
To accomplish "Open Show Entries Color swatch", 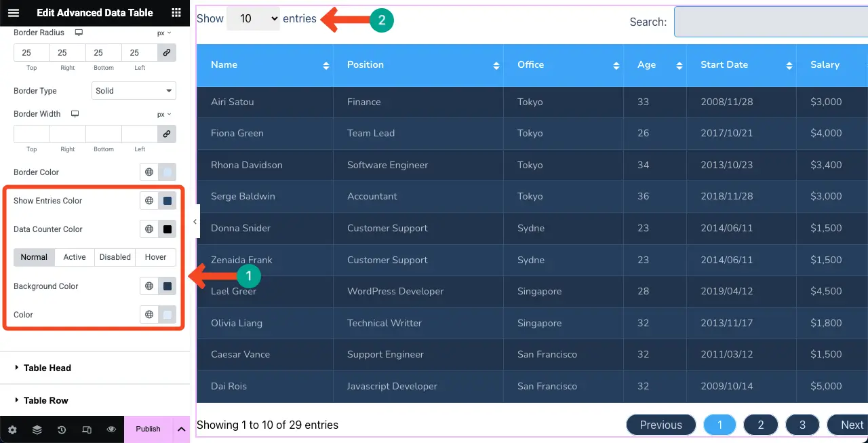I will [x=167, y=201].
